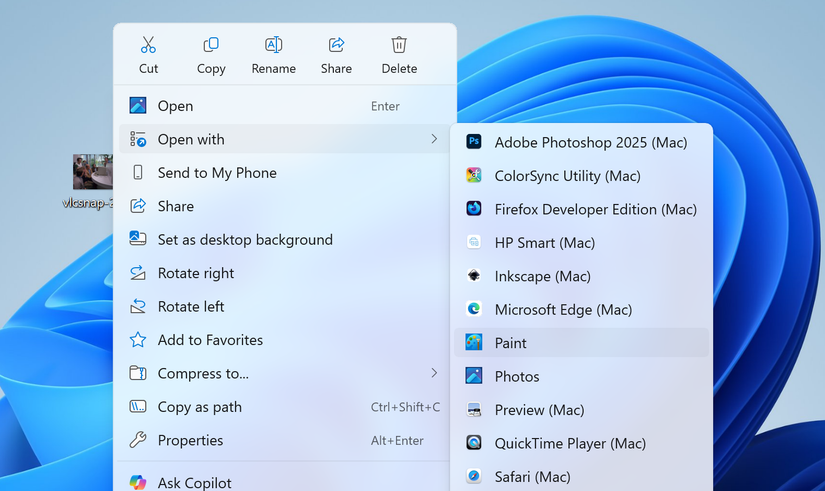Click the Copy icon in context menu
The image size is (825, 491).
pyautogui.click(x=211, y=45)
